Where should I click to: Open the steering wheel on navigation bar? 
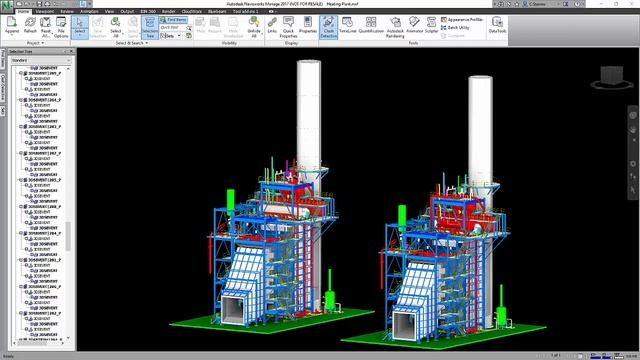point(633,115)
